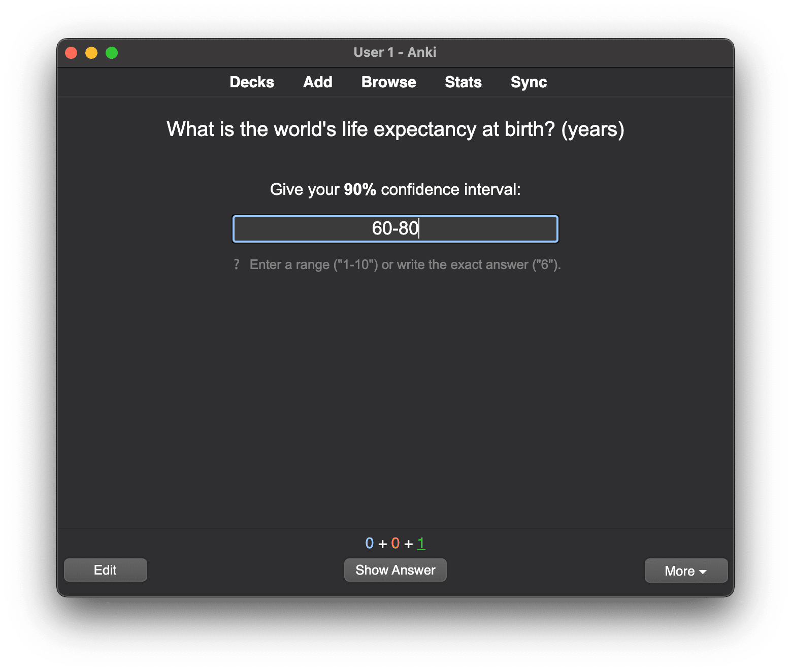Open the Edit card button
This screenshot has height=672, width=791.
(106, 570)
